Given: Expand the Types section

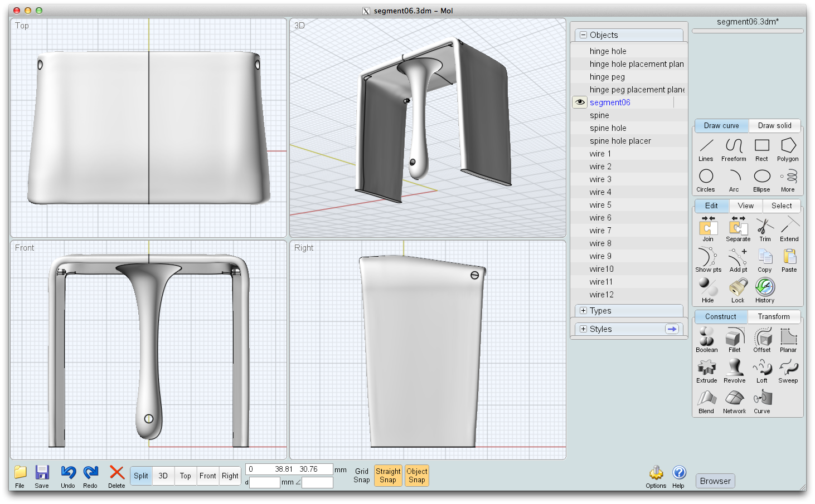Looking at the screenshot, I should coord(584,311).
